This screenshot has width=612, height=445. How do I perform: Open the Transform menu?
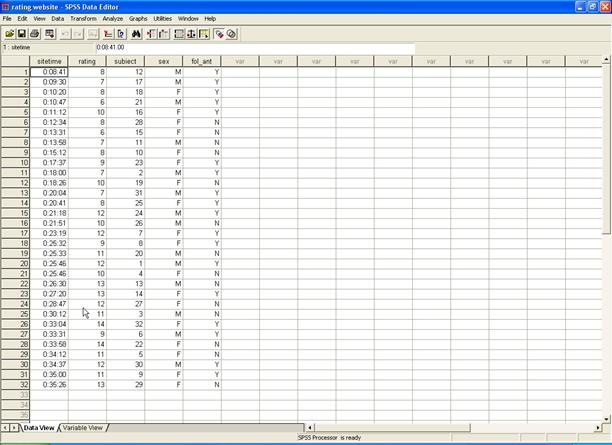coord(83,19)
